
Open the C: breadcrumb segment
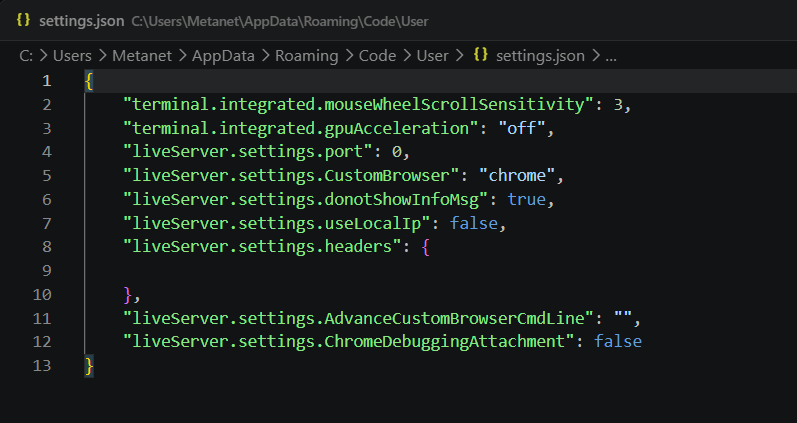click(26, 55)
